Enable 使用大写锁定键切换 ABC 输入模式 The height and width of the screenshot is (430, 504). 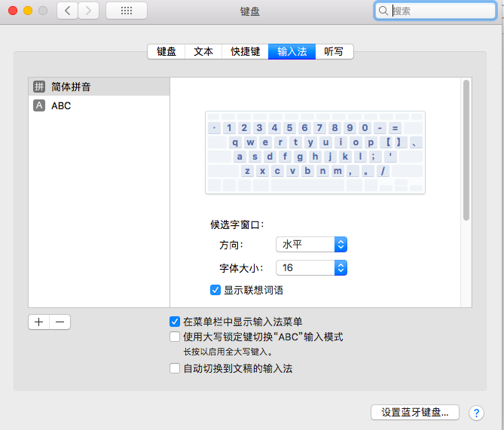click(175, 337)
